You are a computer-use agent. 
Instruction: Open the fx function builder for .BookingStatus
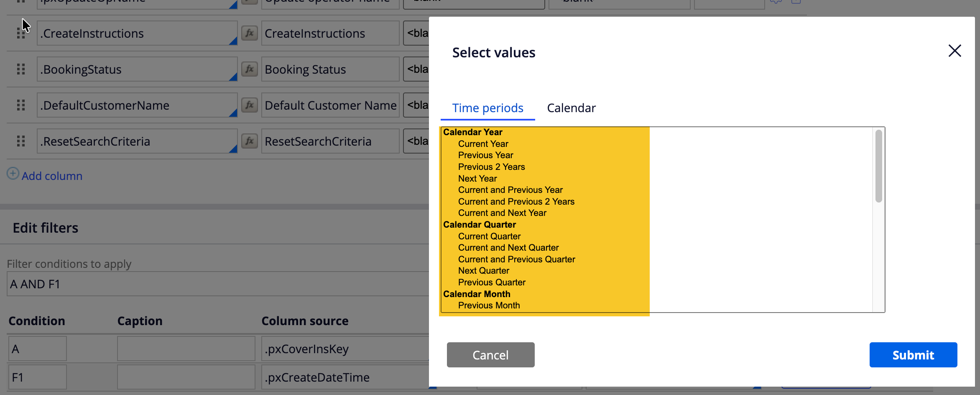point(250,69)
